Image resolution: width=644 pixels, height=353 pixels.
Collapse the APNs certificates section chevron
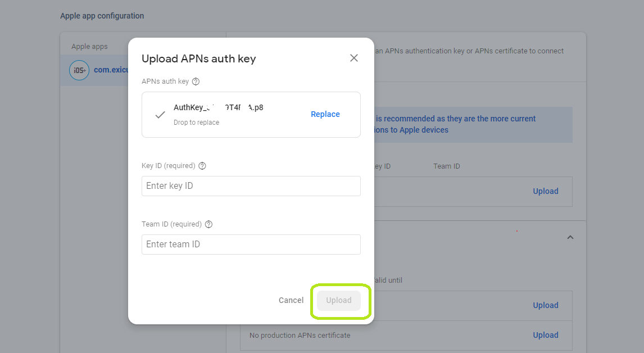(x=570, y=237)
